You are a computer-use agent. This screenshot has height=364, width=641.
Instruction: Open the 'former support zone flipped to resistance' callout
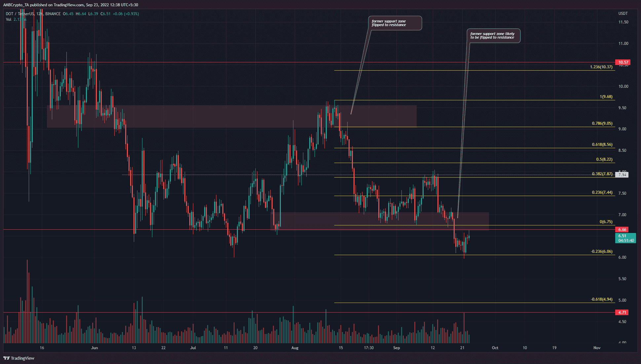pos(395,23)
